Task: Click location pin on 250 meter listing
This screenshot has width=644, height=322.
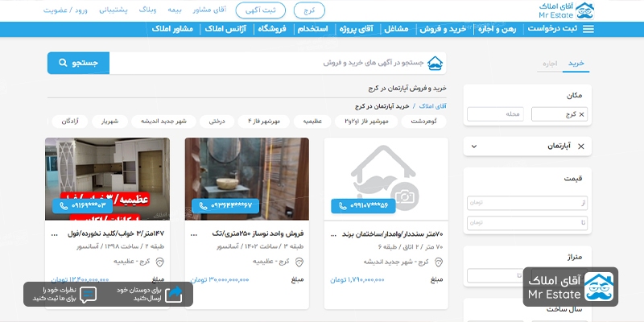Action: point(299,262)
